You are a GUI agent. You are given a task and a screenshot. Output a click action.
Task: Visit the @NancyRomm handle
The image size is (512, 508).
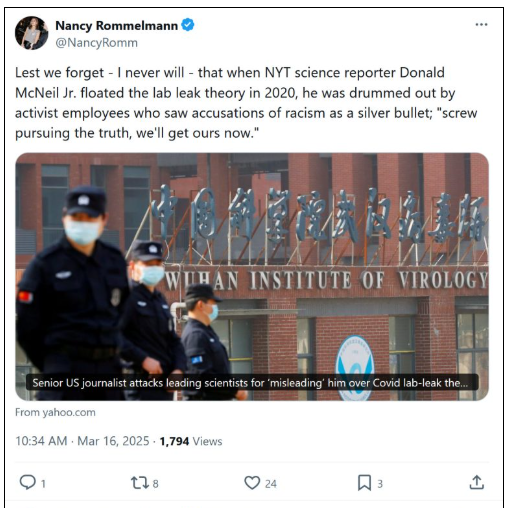tap(96, 43)
